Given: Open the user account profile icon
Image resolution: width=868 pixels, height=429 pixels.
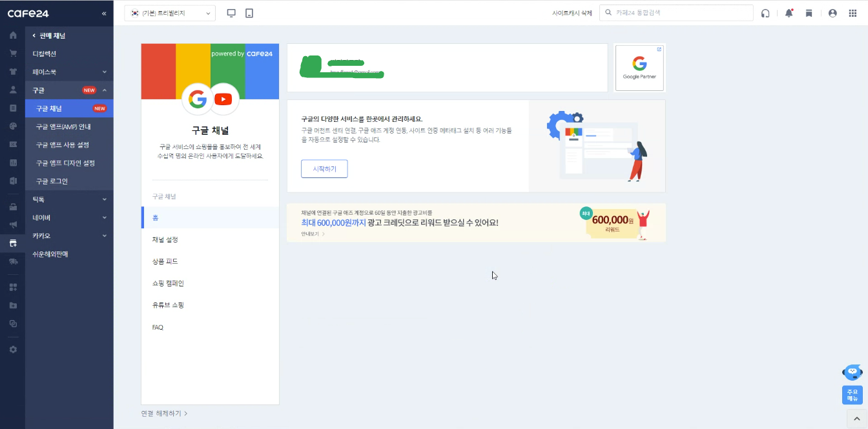Looking at the screenshot, I should pyautogui.click(x=832, y=13).
